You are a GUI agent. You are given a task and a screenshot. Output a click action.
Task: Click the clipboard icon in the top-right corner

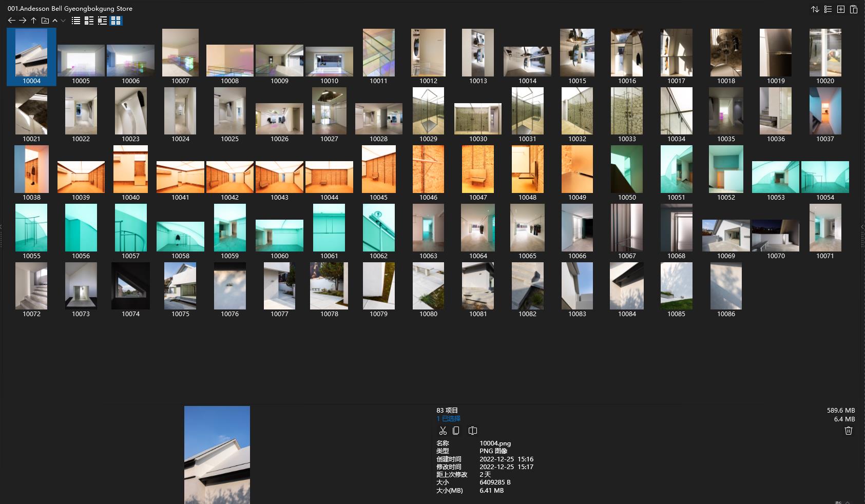pyautogui.click(x=853, y=9)
